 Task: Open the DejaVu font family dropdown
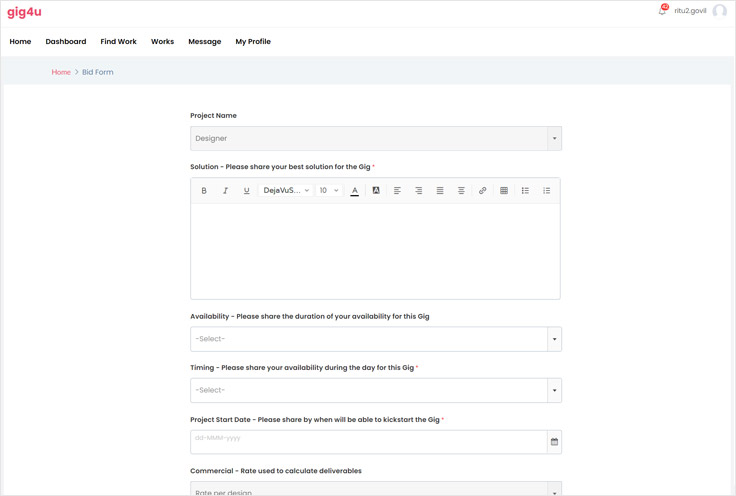(x=286, y=190)
